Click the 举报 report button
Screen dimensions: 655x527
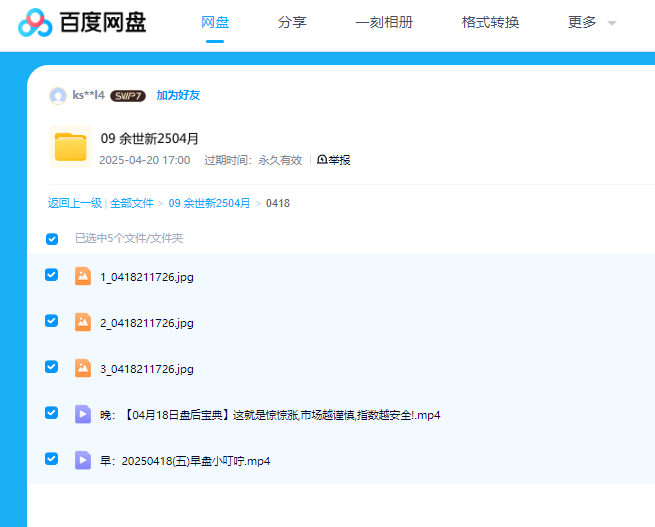click(334, 160)
